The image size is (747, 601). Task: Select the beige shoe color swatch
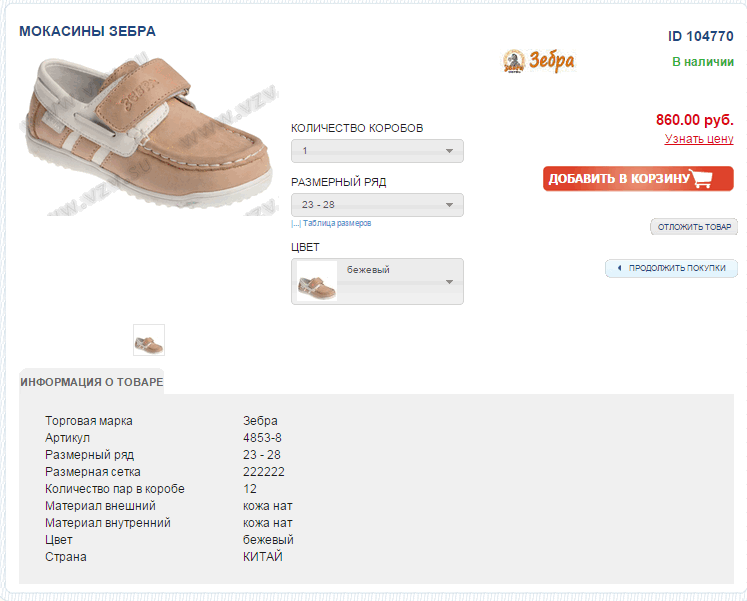pos(317,281)
